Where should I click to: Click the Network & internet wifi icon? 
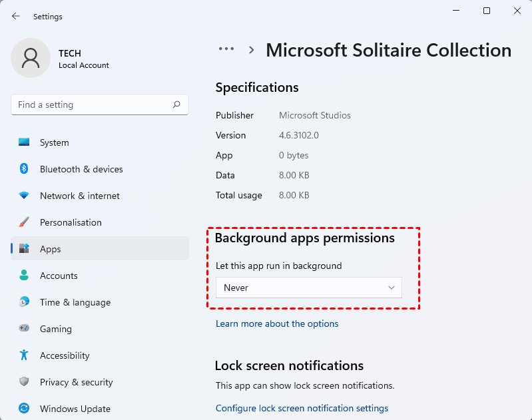click(24, 196)
